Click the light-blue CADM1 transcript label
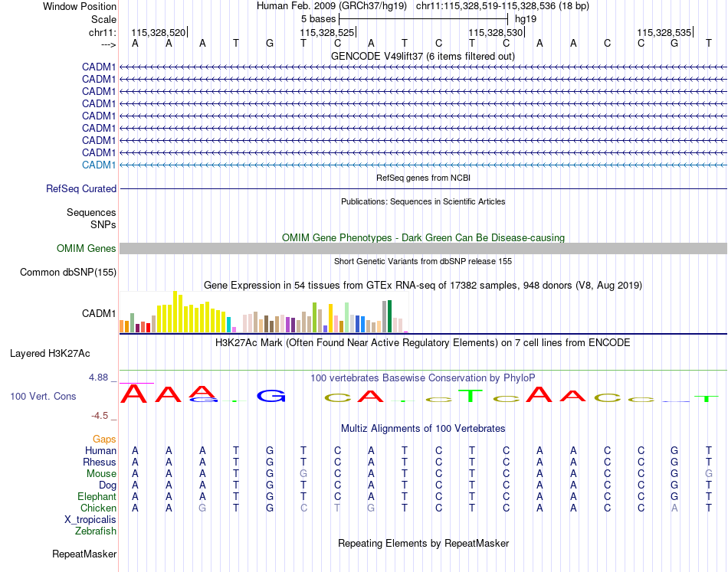Viewport: 728px width, 572px height. pos(99,165)
